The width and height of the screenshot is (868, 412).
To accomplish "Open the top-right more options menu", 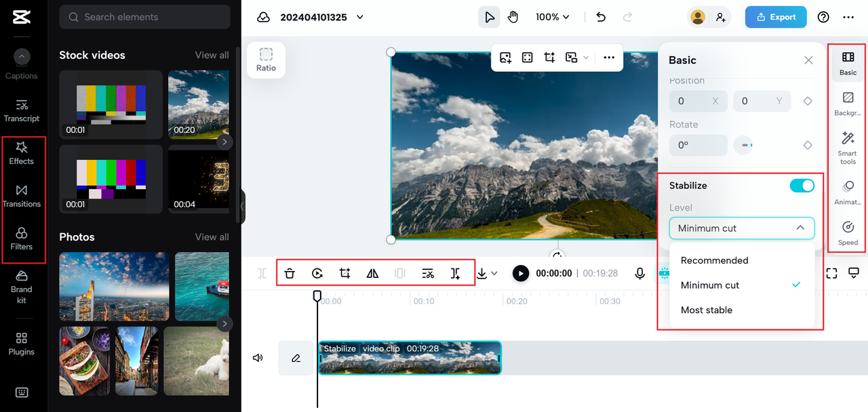I will pyautogui.click(x=848, y=17).
